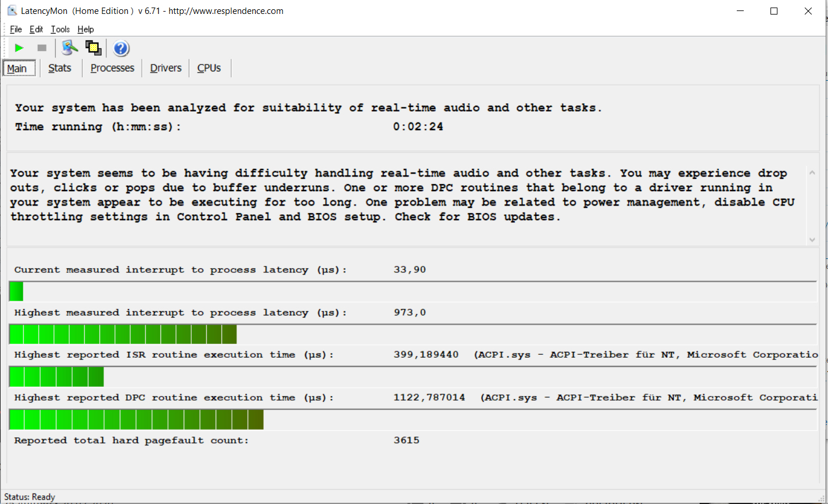Viewport: 828px width, 504px height.
Task: Click 'Reported total hard pagefault count:' label
Action: [x=131, y=440]
